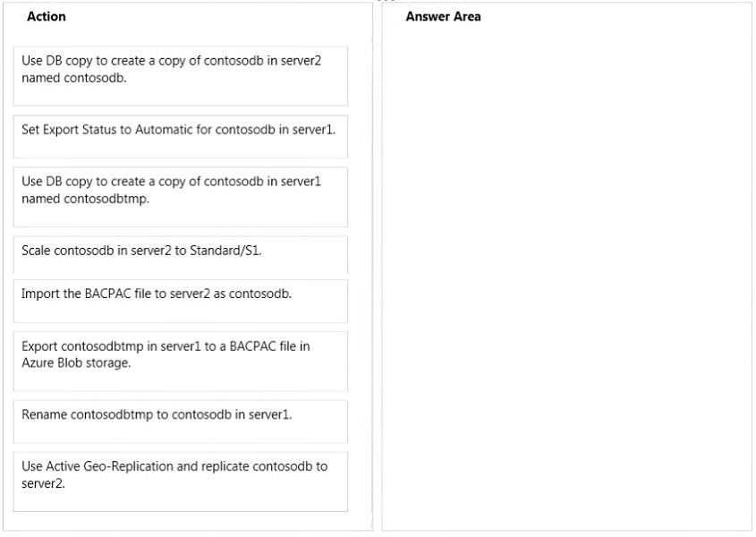Click 'Rename contosodbtmp to contosodb in server1' action
The width and height of the screenshot is (756, 537).
click(181, 422)
